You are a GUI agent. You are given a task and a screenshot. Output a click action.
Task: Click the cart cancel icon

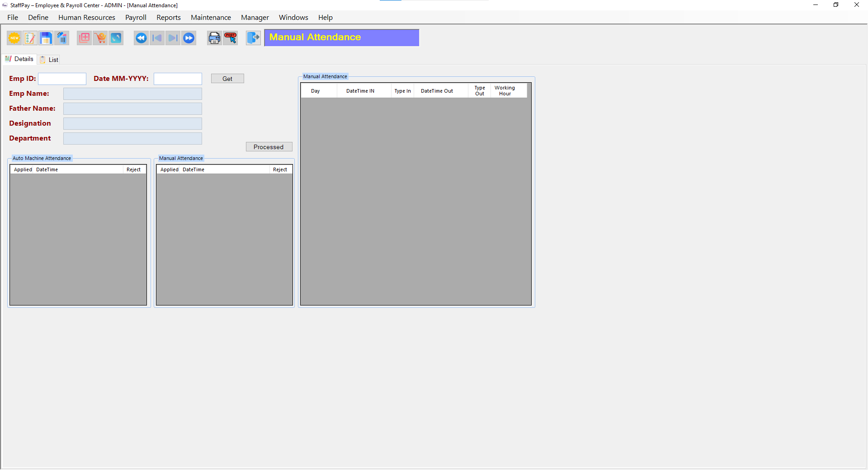pos(100,38)
